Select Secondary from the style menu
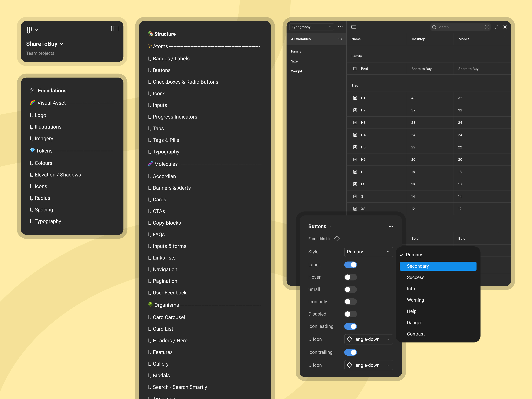The image size is (532, 399). [x=438, y=266]
